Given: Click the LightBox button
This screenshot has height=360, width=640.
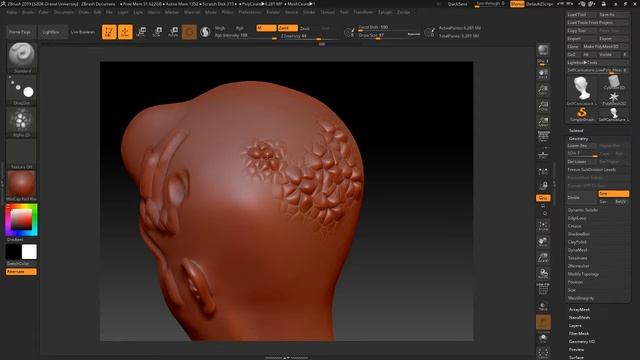Looking at the screenshot, I should tap(52, 32).
